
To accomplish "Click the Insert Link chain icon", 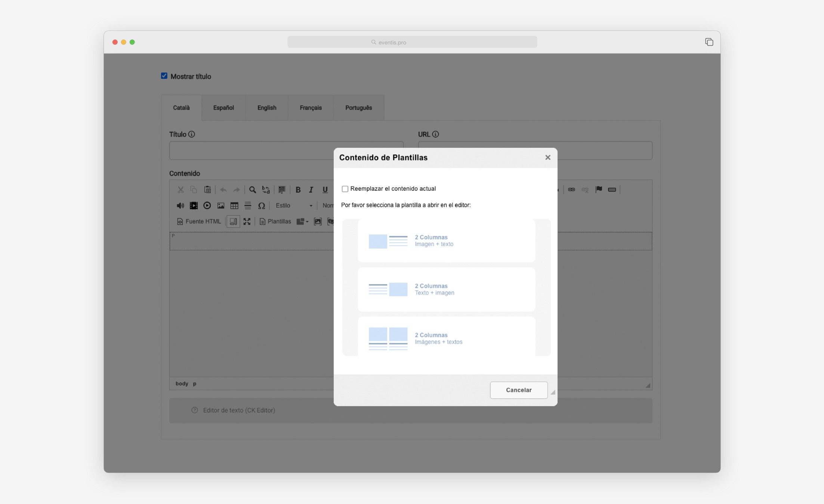I will [x=571, y=190].
